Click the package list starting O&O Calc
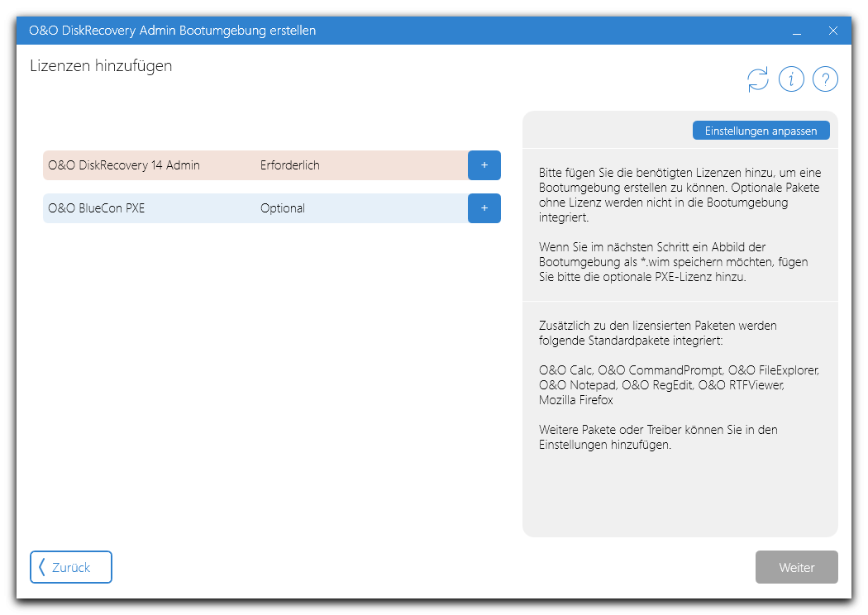Screen dimensions: 868x615 coord(680,384)
